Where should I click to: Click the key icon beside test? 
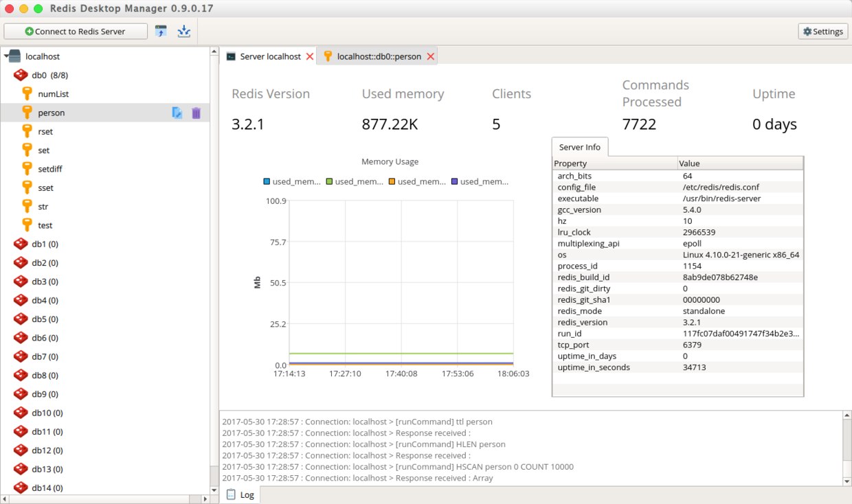pos(27,225)
